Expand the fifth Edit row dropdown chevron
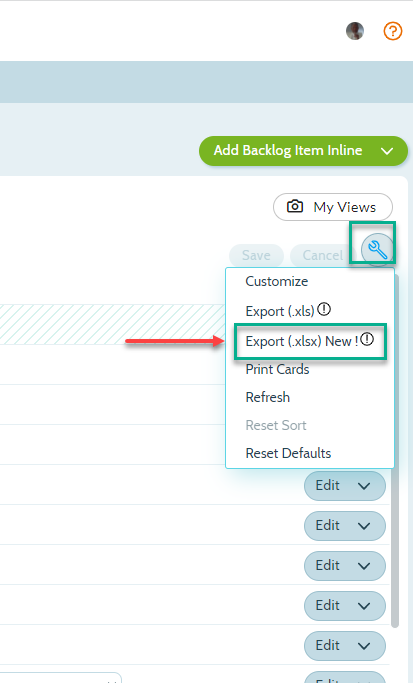Image resolution: width=413 pixels, height=683 pixels. point(364,646)
